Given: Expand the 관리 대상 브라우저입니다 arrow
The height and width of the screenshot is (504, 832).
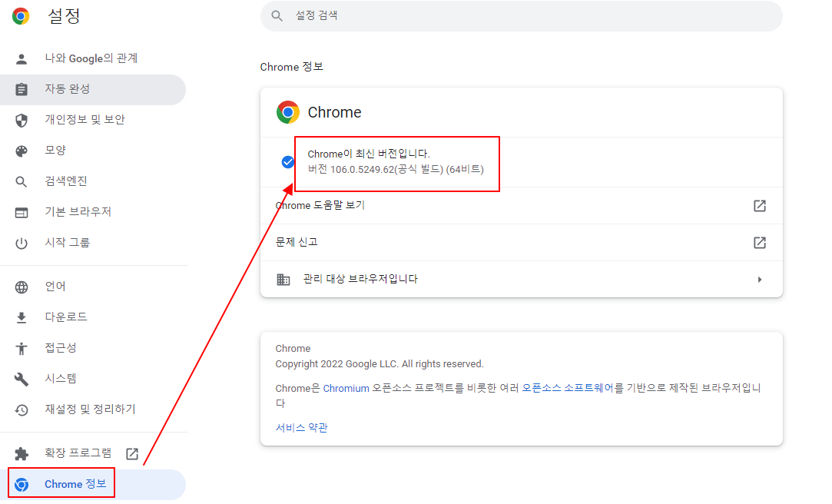Looking at the screenshot, I should (759, 279).
